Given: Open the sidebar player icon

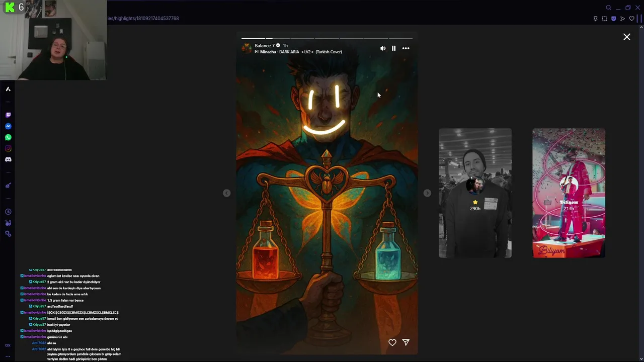Looking at the screenshot, I should [x=8, y=186].
